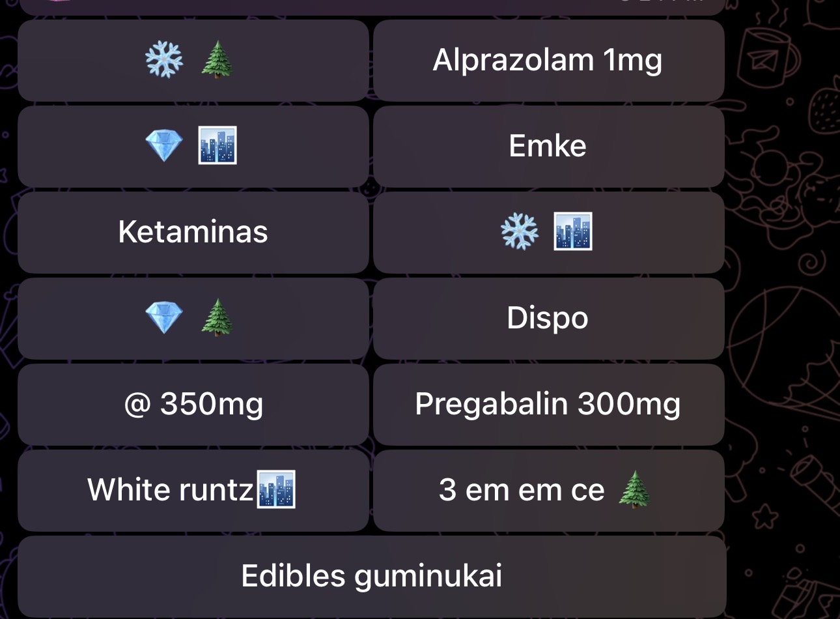
Task: Open the Emke menu button
Action: [549, 147]
